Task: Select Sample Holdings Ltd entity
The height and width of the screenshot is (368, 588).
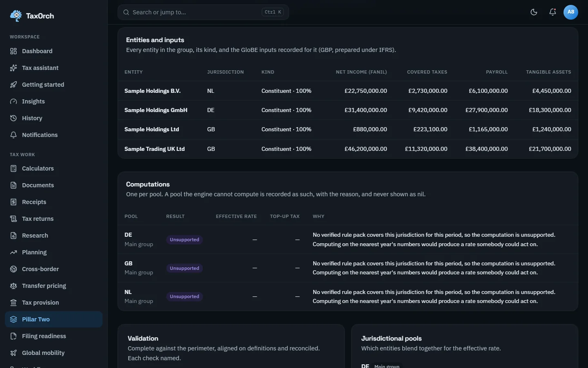Action: (348, 129)
